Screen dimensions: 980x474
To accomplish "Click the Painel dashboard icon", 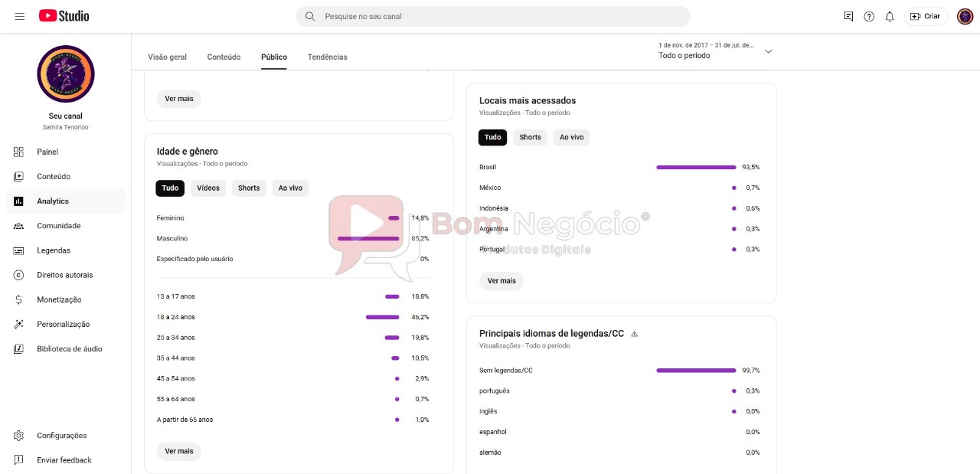I will click(19, 152).
